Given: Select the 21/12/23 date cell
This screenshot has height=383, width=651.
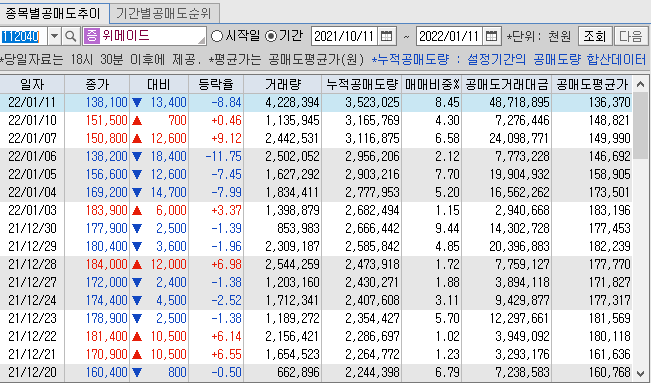Looking at the screenshot, I should tap(32, 318).
